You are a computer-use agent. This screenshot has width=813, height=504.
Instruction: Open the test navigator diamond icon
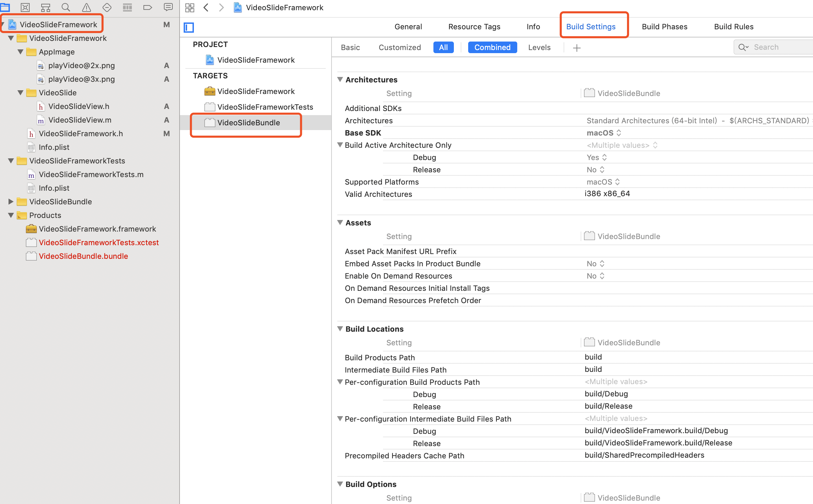[107, 7]
